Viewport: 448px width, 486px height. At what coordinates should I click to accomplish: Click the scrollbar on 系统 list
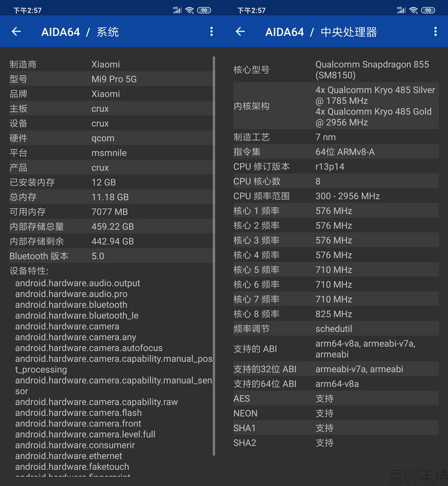click(214, 256)
